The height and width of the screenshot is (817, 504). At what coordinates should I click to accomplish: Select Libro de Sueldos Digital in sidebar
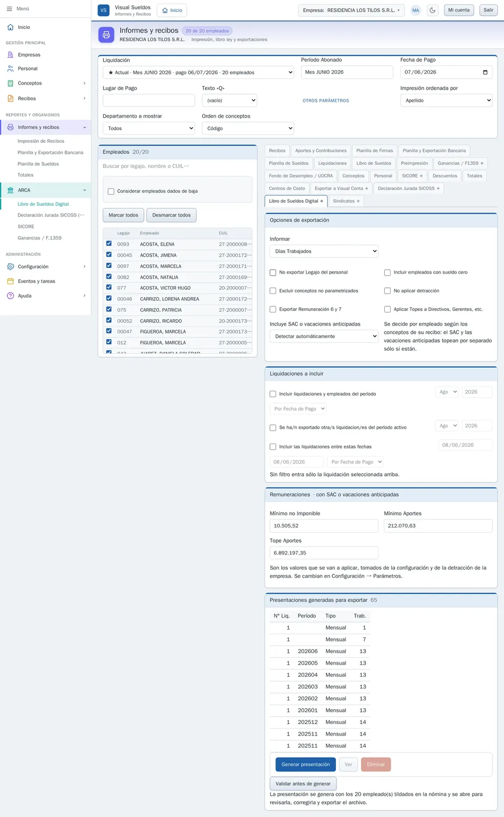(43, 204)
